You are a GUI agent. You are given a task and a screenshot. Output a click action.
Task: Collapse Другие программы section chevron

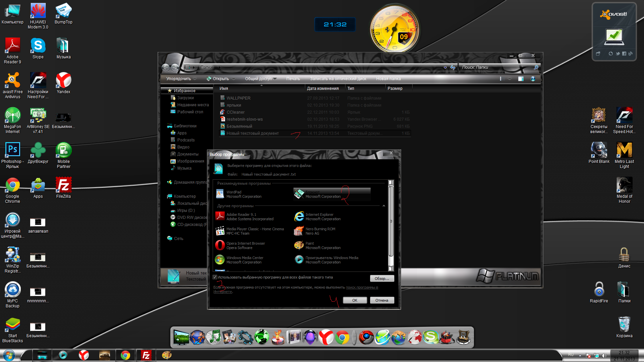384,206
